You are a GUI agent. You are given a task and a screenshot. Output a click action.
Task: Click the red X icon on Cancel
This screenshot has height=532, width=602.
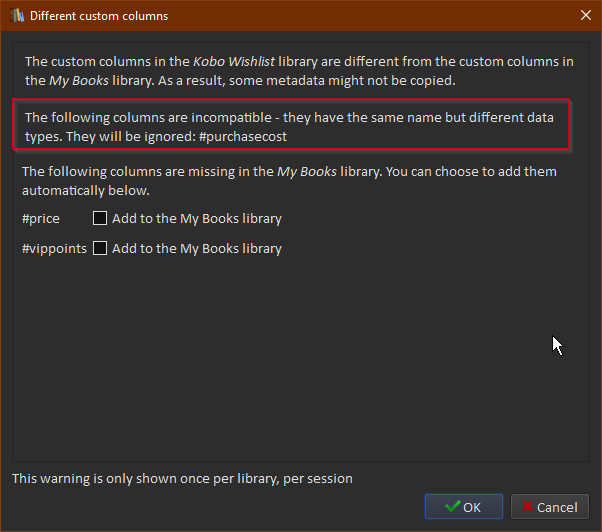click(527, 507)
